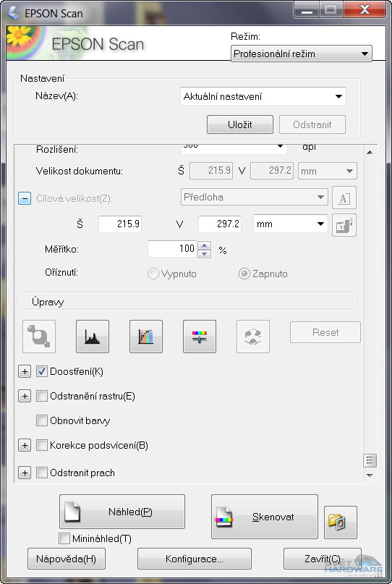Open the Konfigurace... settings button
Viewport: 392px width, 584px height.
[x=195, y=559]
